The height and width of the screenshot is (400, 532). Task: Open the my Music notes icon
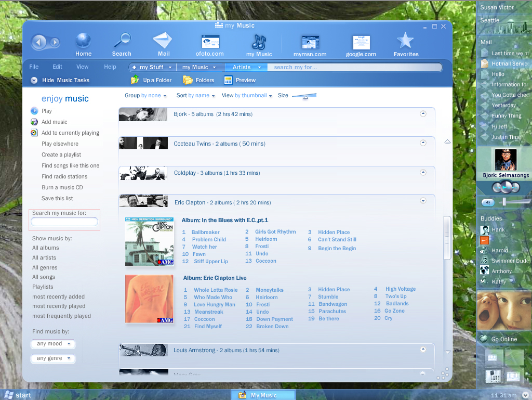pyautogui.click(x=259, y=42)
